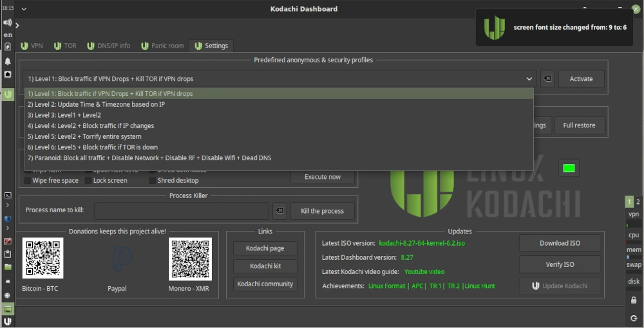
Task: Click the Kodachi logo in the font size notification
Action: click(495, 28)
